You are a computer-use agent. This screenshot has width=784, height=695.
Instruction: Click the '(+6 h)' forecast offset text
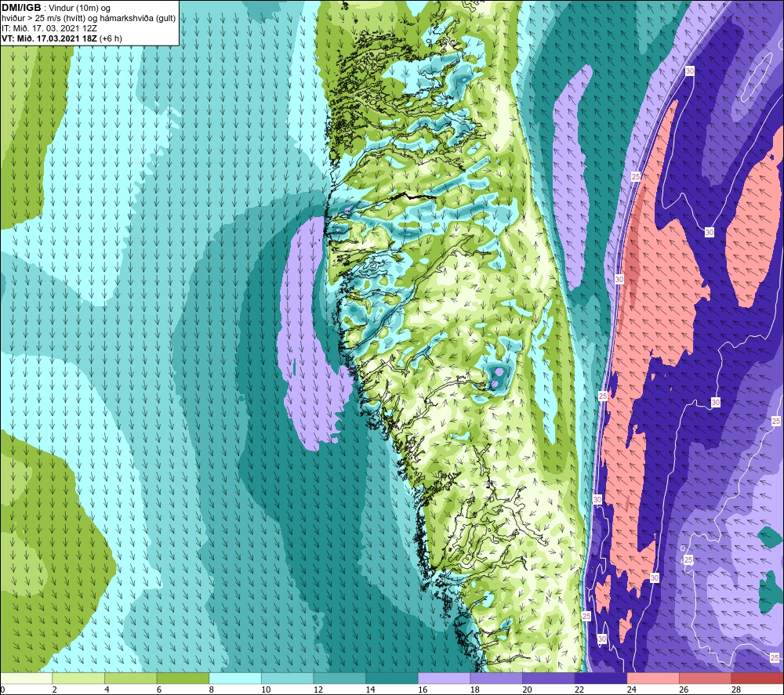tap(111, 38)
